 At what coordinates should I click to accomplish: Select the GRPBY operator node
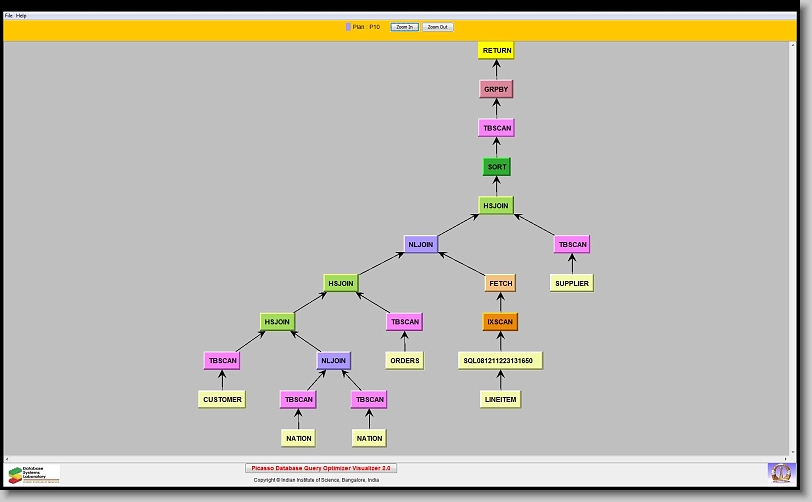click(x=496, y=89)
